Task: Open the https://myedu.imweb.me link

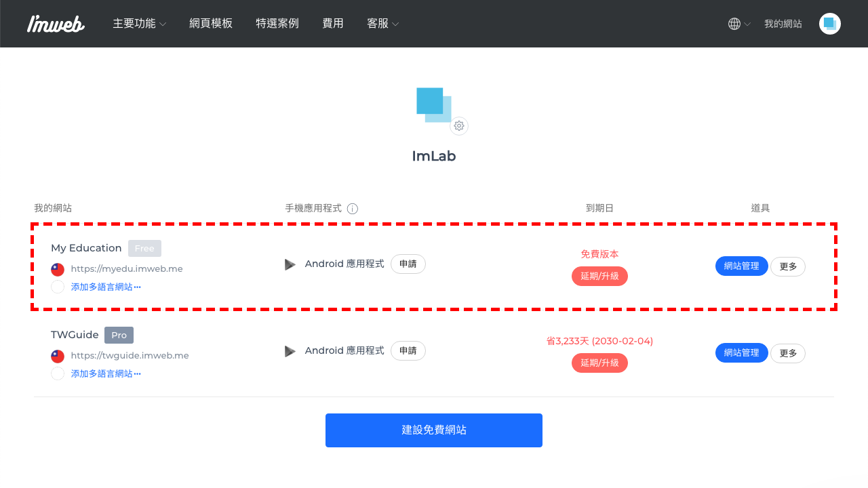Action: coord(127,269)
